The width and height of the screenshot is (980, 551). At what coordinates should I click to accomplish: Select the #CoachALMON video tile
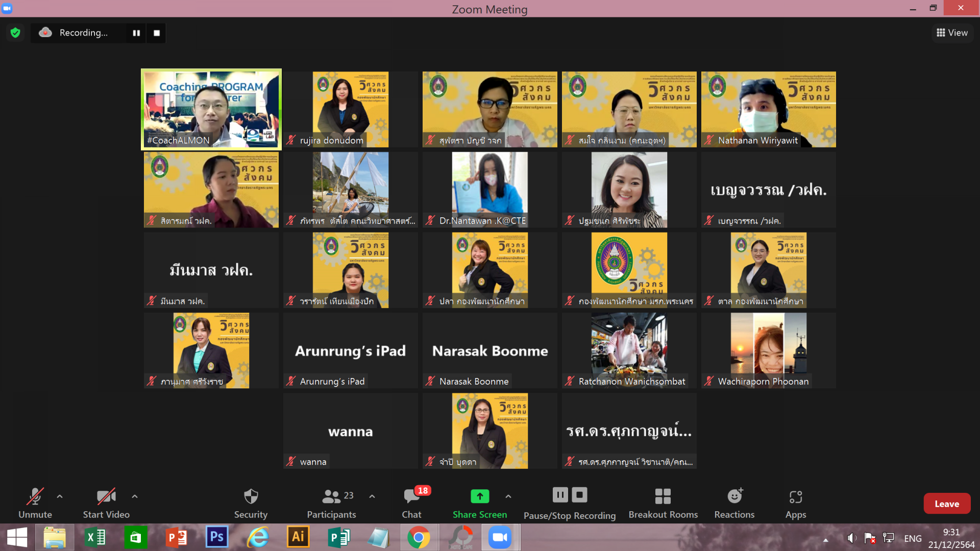coord(211,109)
